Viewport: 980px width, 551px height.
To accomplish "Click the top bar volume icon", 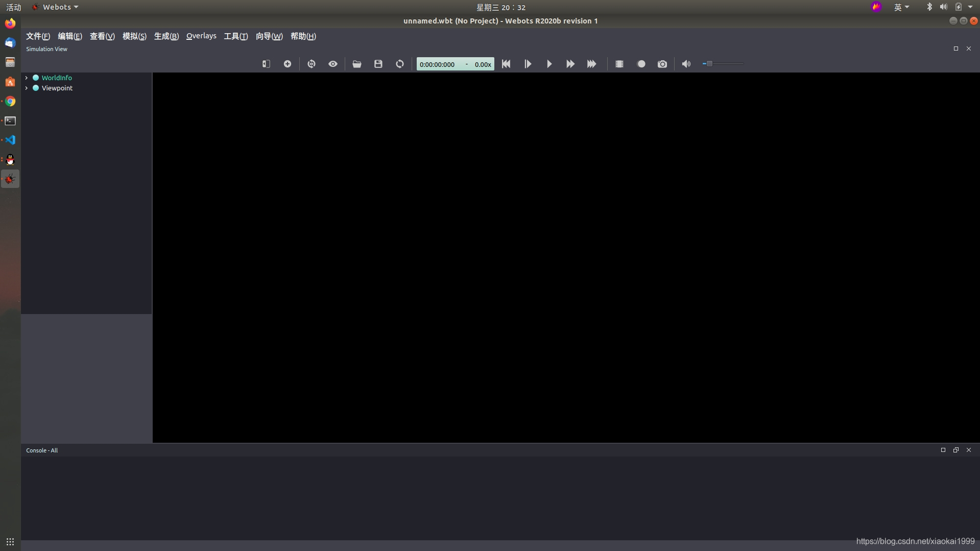I will pos(943,7).
